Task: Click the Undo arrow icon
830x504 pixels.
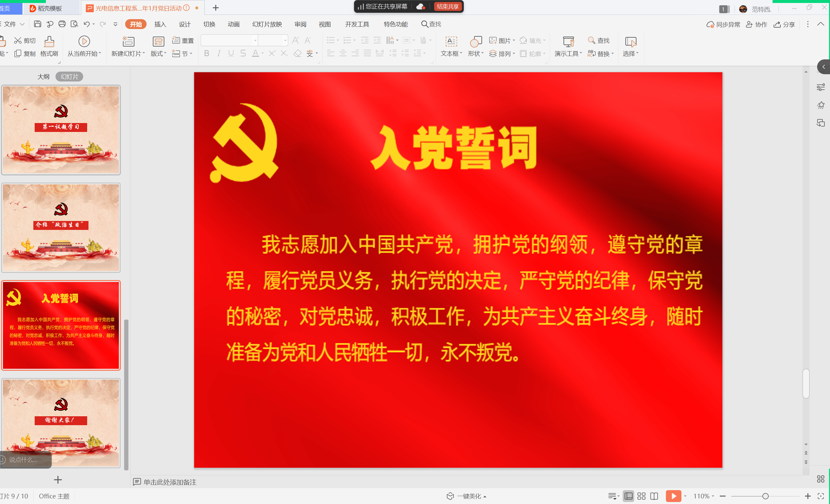Action: tap(86, 24)
